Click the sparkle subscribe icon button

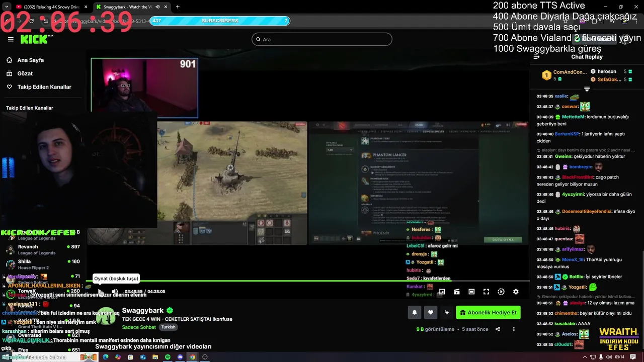447,313
